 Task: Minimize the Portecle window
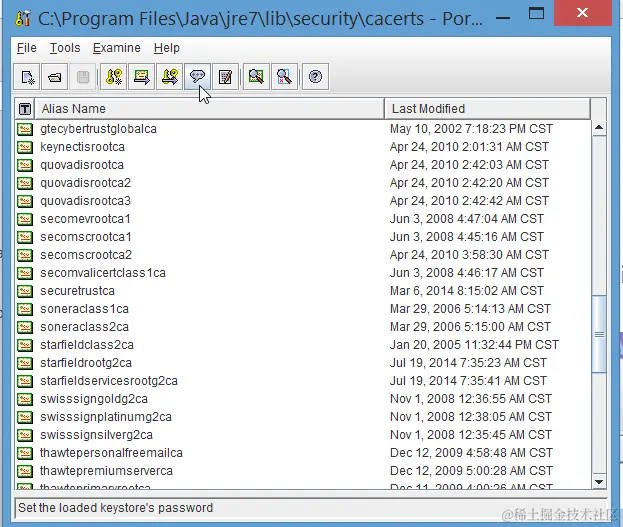tap(503, 17)
